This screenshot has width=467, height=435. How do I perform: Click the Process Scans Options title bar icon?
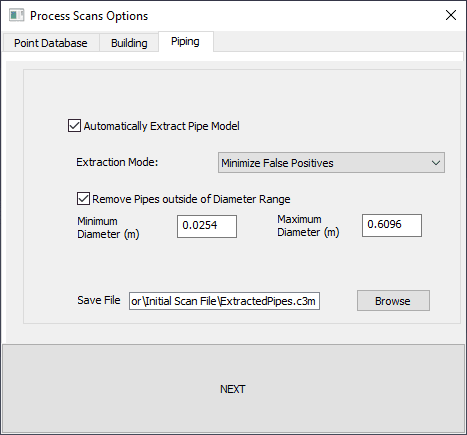click(16, 15)
